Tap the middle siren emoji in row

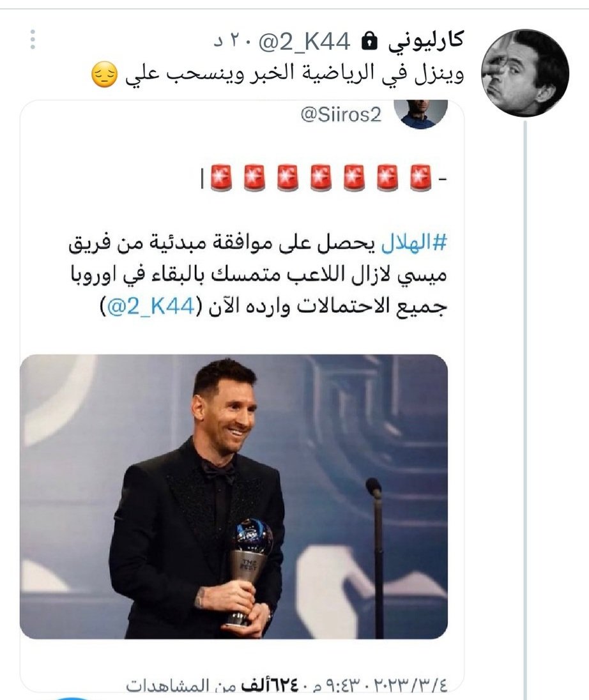(x=321, y=178)
